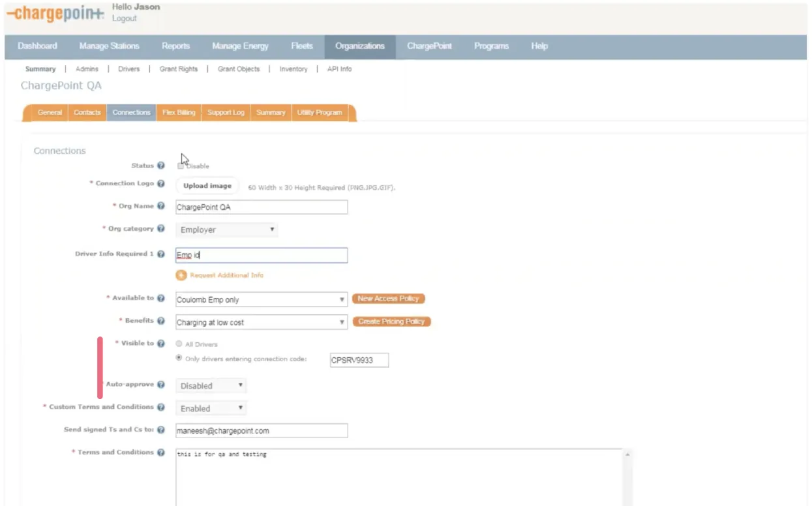812x506 pixels.
Task: Switch to the Support Log tab
Action: point(226,113)
